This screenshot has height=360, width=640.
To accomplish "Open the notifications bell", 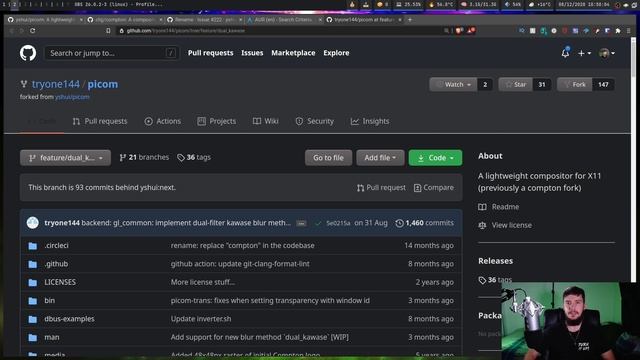I will click(565, 53).
